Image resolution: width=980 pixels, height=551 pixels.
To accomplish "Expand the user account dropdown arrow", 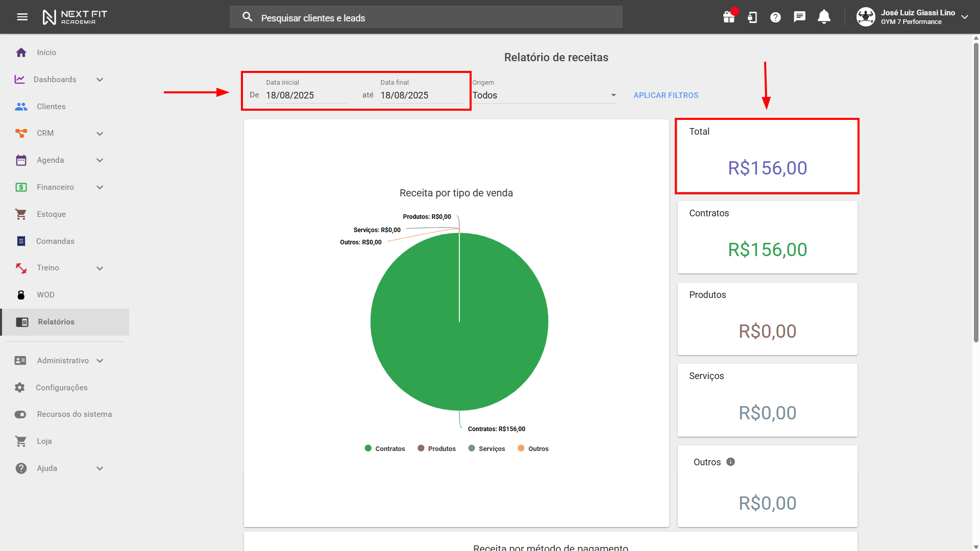I will (965, 17).
